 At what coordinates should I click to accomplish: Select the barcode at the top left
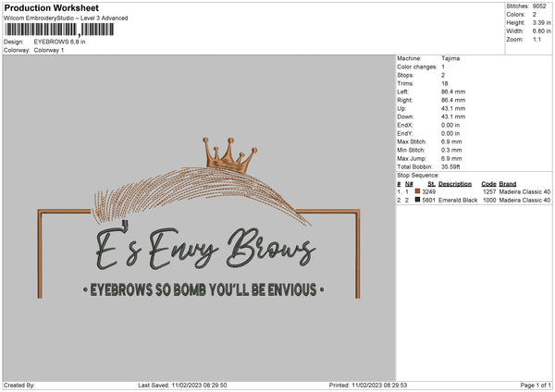point(59,30)
